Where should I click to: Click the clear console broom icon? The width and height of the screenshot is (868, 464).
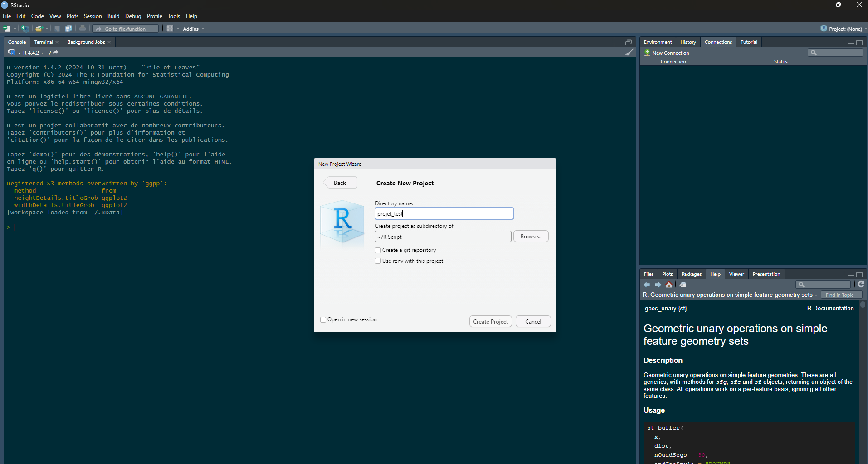coord(629,53)
